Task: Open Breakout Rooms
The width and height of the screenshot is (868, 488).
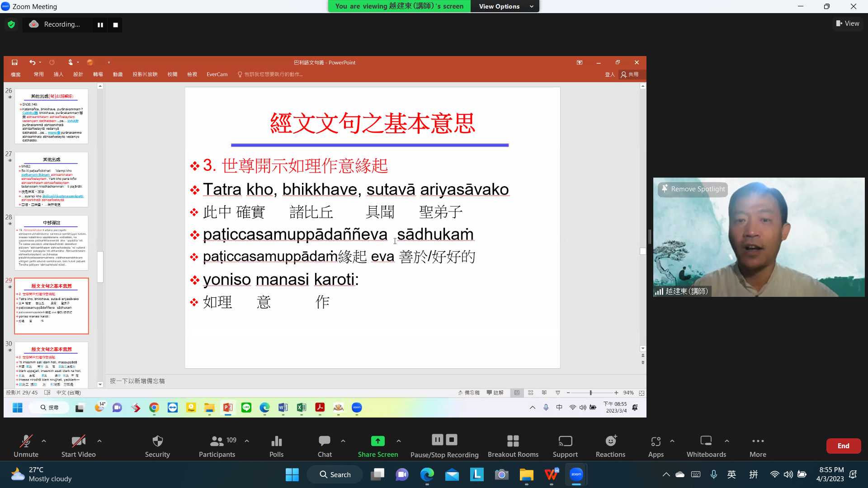Action: tap(513, 441)
